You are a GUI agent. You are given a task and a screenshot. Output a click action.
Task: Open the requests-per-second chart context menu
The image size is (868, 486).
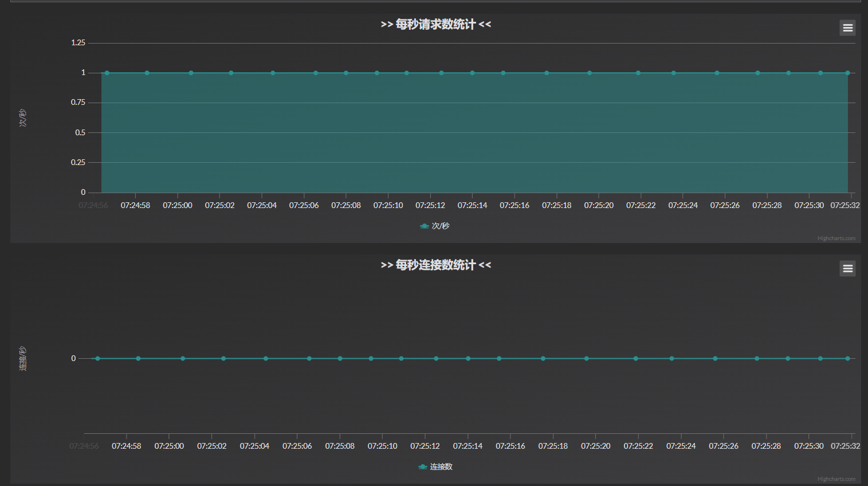[847, 28]
